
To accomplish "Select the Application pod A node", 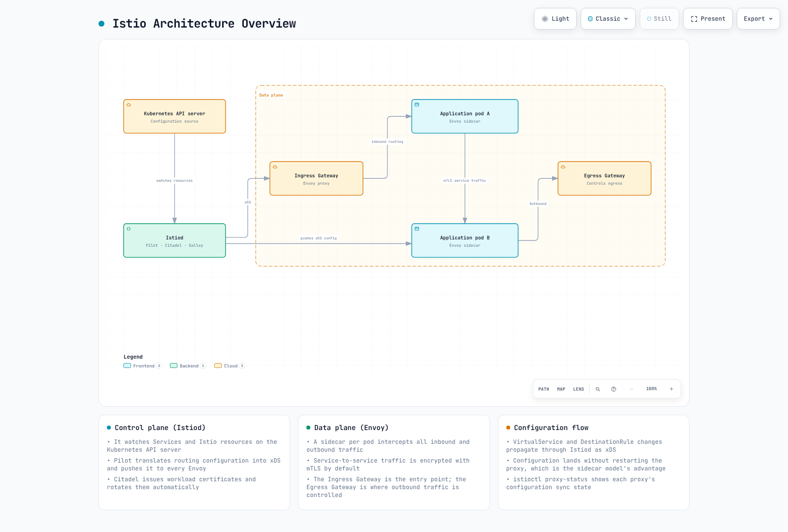I will point(465,116).
